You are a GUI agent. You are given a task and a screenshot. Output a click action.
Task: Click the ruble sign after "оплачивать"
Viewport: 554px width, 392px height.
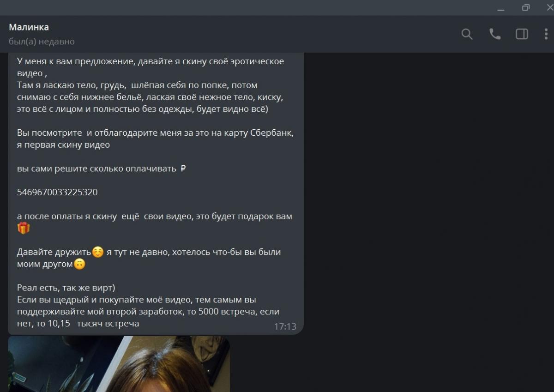click(183, 169)
